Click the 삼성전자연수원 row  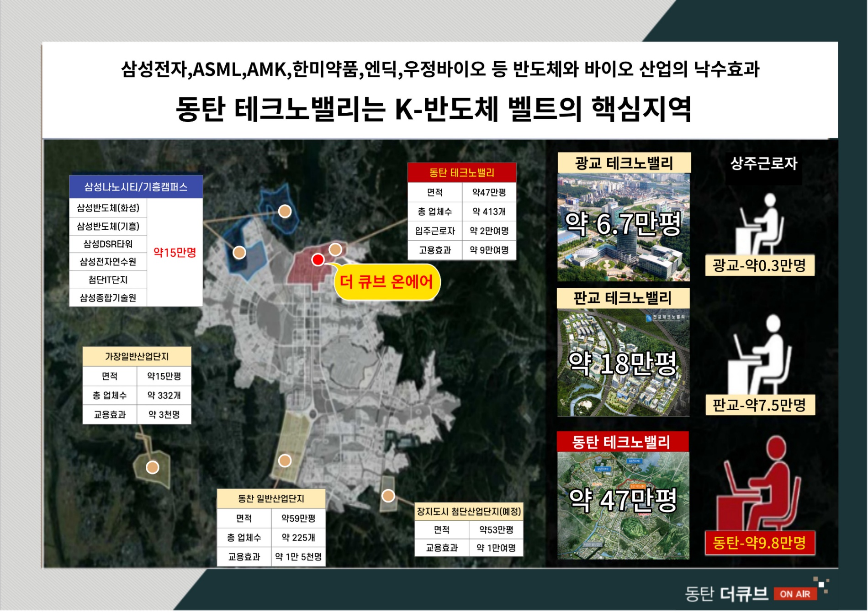pyautogui.click(x=108, y=262)
